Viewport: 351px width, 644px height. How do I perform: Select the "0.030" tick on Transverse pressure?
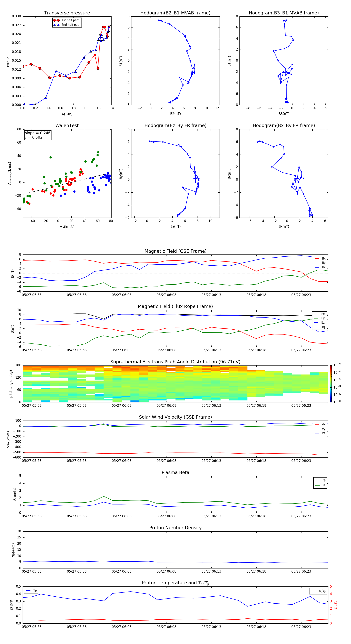tap(17, 16)
